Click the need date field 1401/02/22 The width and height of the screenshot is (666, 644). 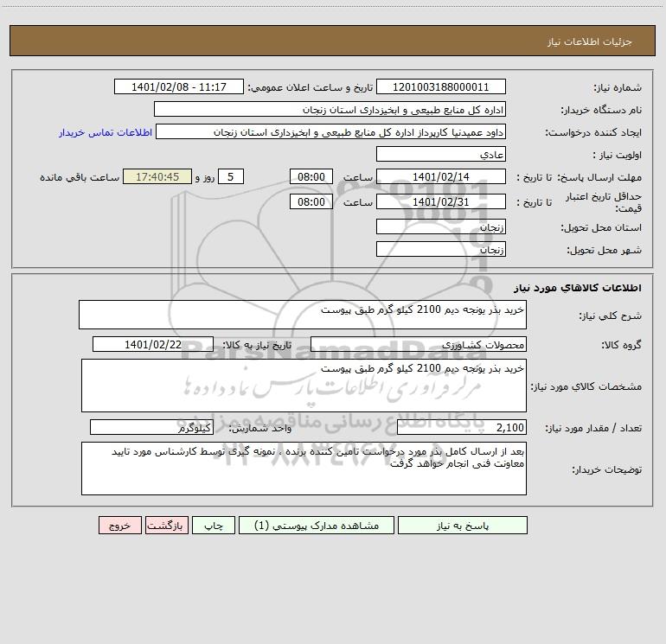(153, 344)
